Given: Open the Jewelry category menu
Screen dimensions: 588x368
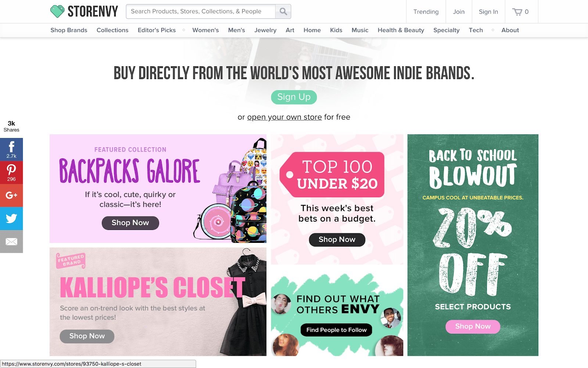Looking at the screenshot, I should (265, 30).
